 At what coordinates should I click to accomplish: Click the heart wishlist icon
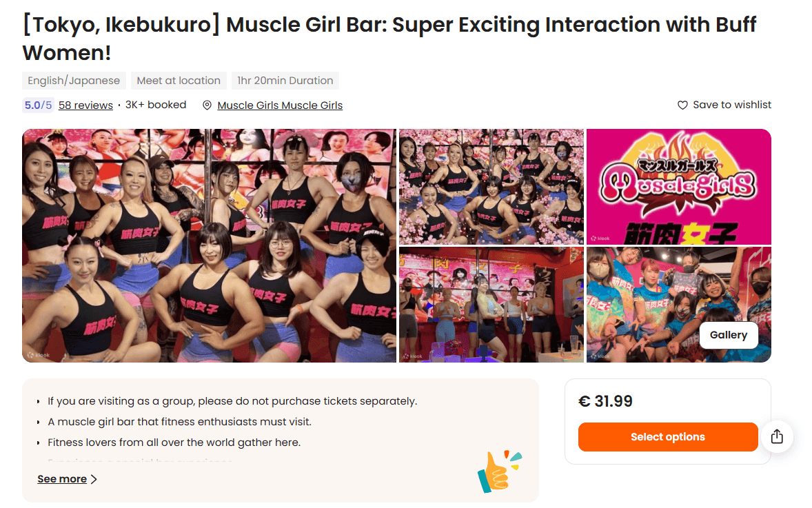click(682, 105)
